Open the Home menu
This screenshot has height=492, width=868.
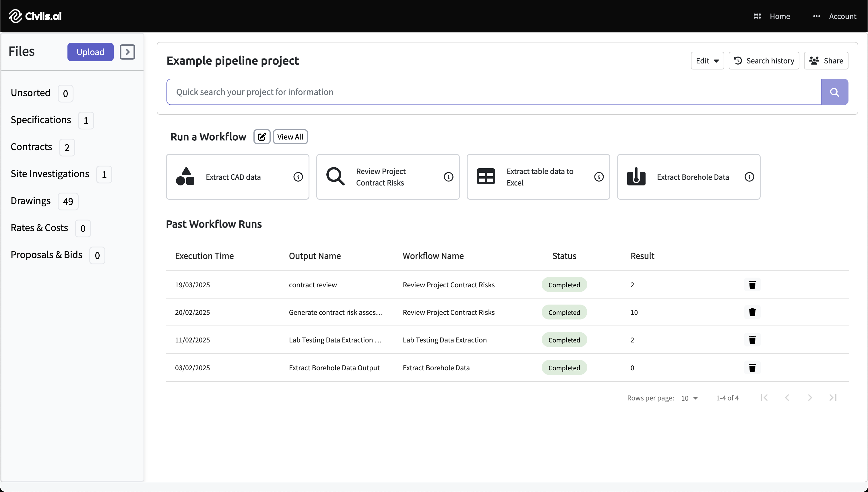coord(780,16)
